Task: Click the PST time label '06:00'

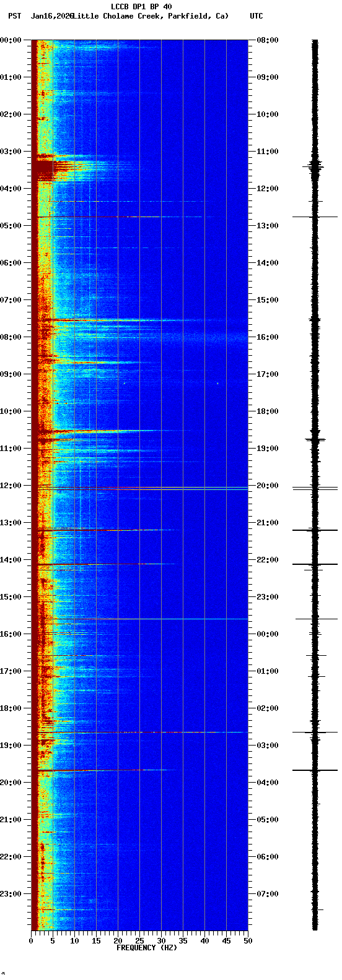Action: 10,263
